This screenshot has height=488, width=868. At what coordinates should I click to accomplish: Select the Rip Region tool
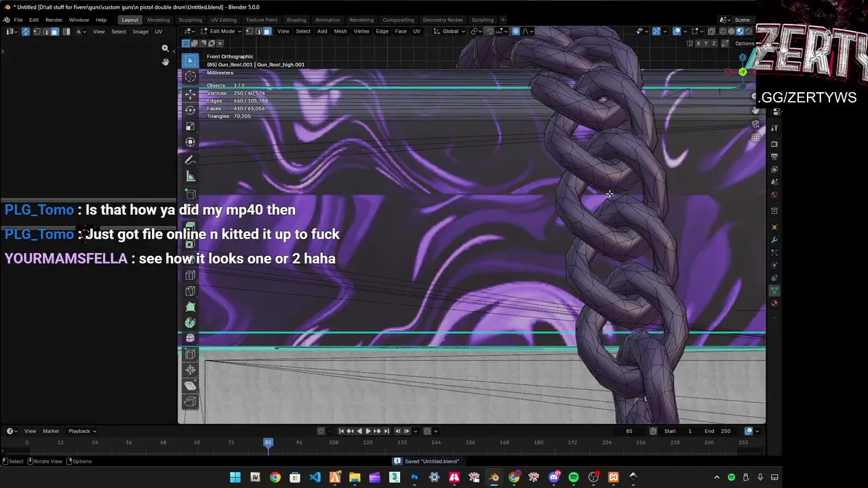pyautogui.click(x=190, y=403)
